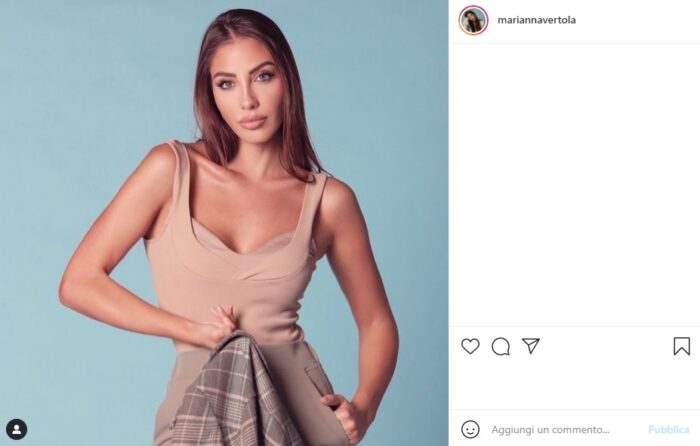Like the post with the heart icon
Viewport: 700px width, 446px height.
click(470, 346)
